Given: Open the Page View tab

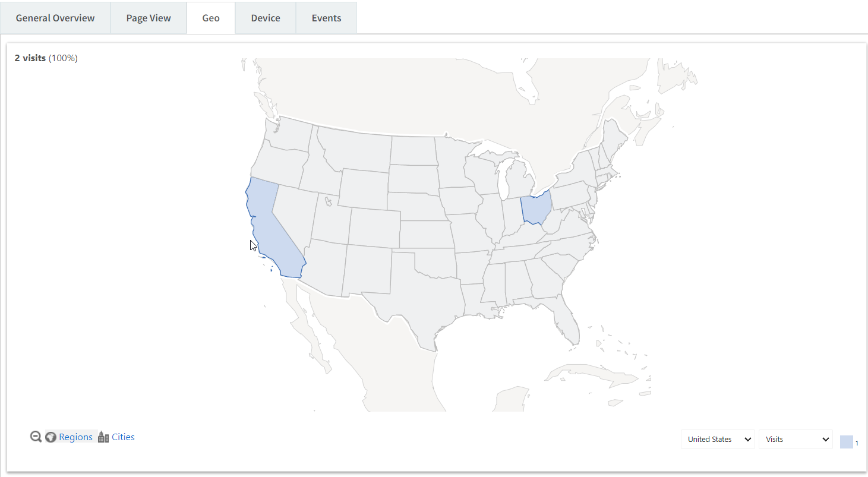Looking at the screenshot, I should [149, 18].
